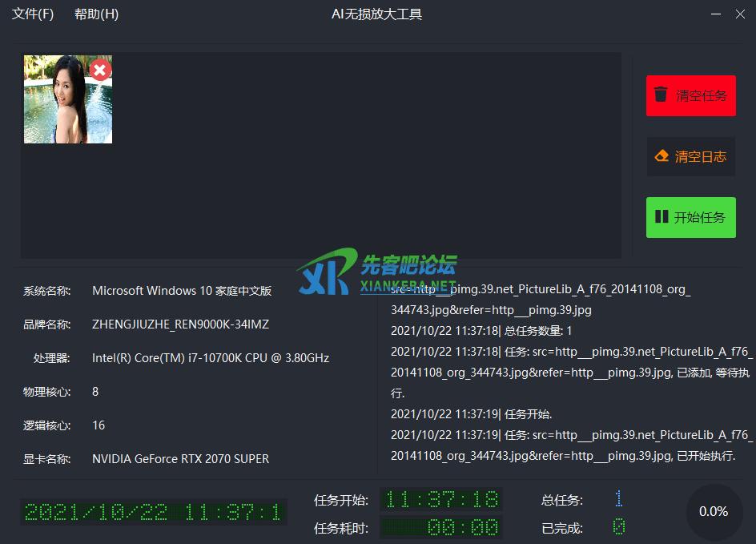The image size is (756, 544).
Task: Click the 0.0% circular progress indicator
Action: [714, 512]
